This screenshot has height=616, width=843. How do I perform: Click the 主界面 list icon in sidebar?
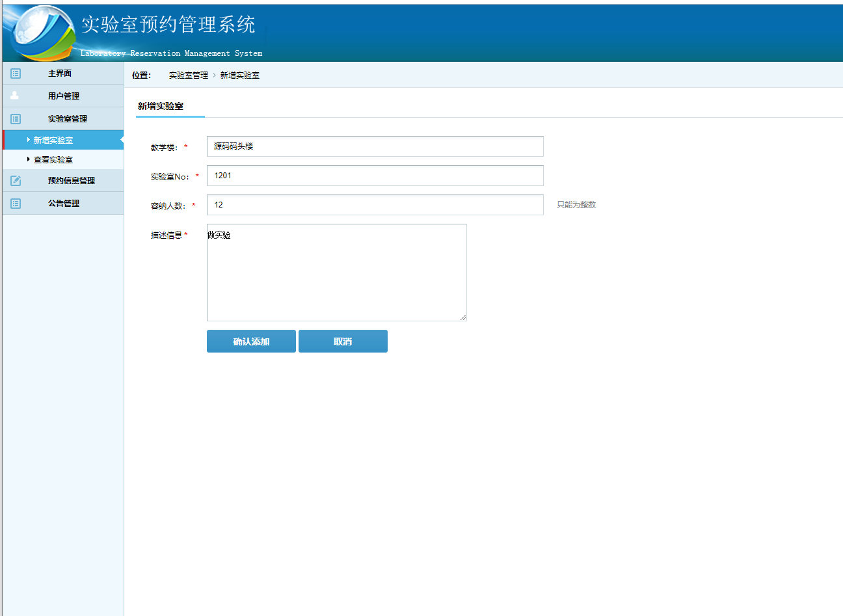tap(15, 74)
